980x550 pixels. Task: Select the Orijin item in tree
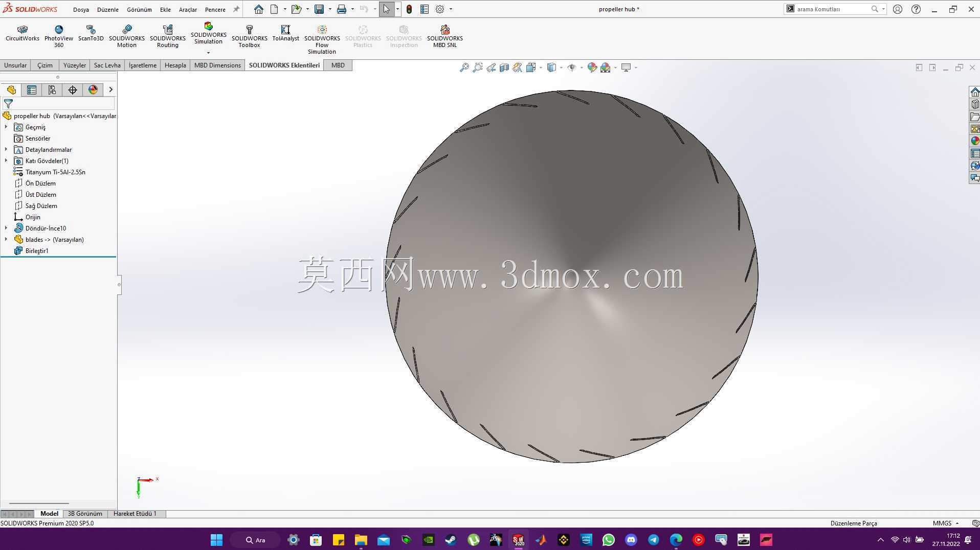(33, 217)
